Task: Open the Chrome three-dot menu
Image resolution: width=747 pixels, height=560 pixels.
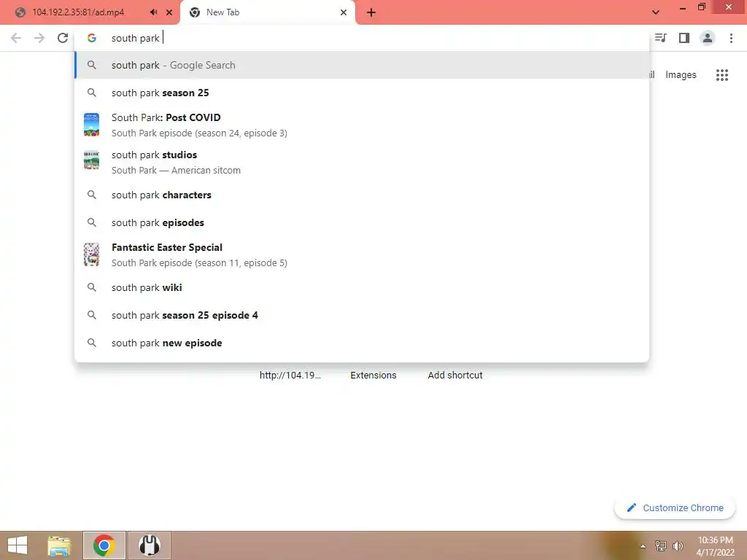Action: (731, 38)
